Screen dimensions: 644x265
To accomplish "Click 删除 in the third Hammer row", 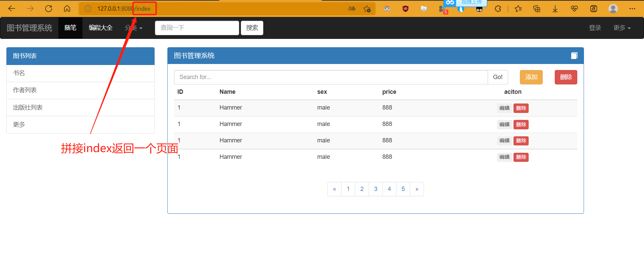I will (521, 141).
